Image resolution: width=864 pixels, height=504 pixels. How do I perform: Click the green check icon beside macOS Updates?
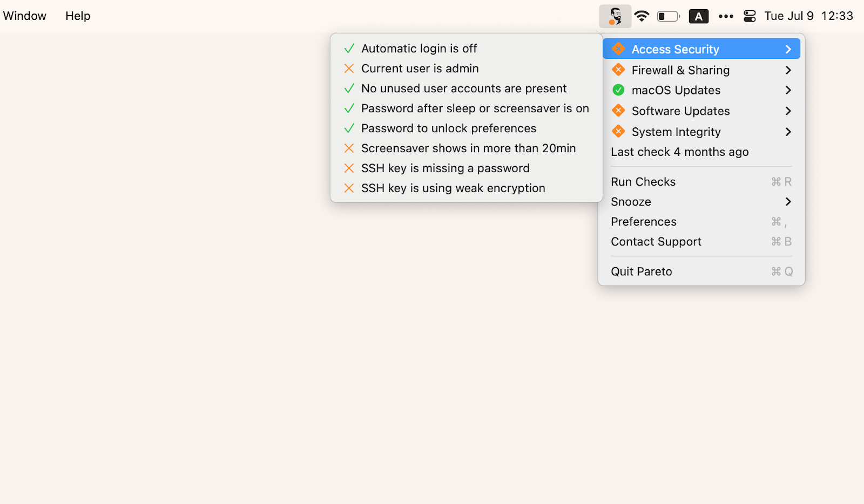click(x=618, y=90)
